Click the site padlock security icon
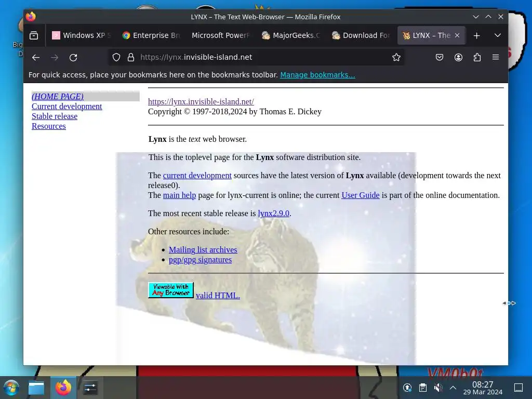532x399 pixels. click(x=131, y=57)
